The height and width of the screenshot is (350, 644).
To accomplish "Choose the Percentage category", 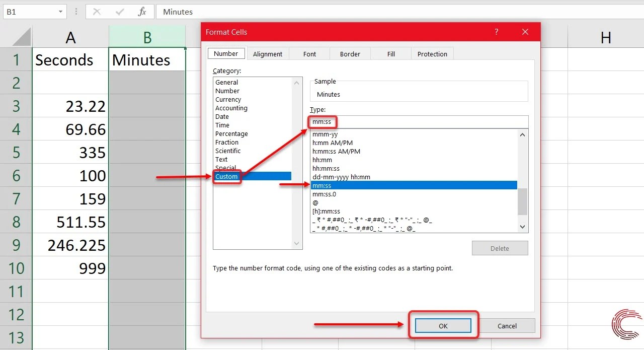I will click(x=231, y=133).
